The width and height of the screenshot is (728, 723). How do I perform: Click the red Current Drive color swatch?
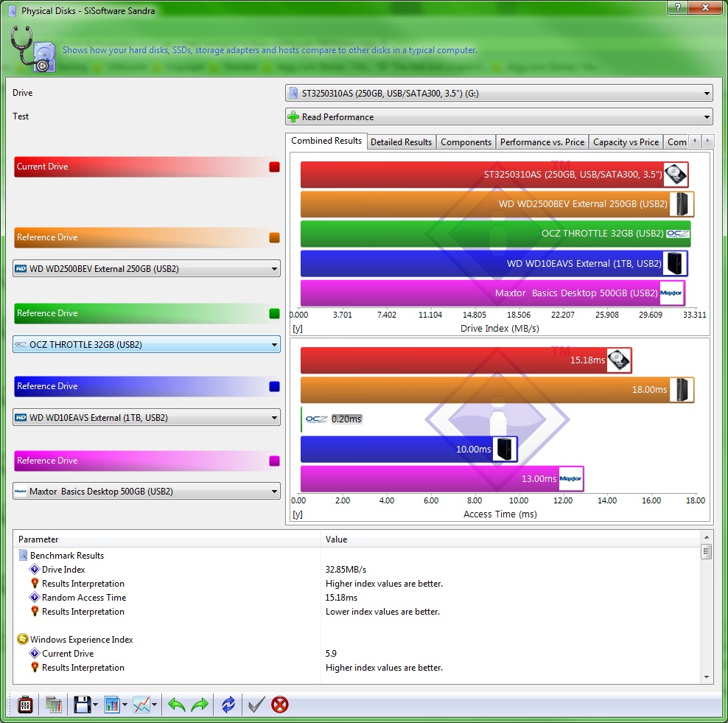click(x=274, y=167)
